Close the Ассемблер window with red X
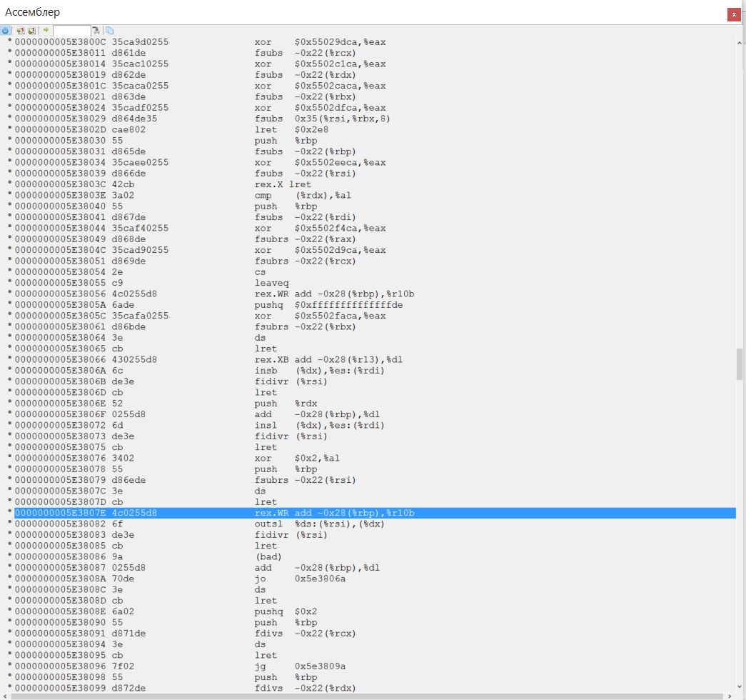The width and height of the screenshot is (746, 700). point(733,14)
